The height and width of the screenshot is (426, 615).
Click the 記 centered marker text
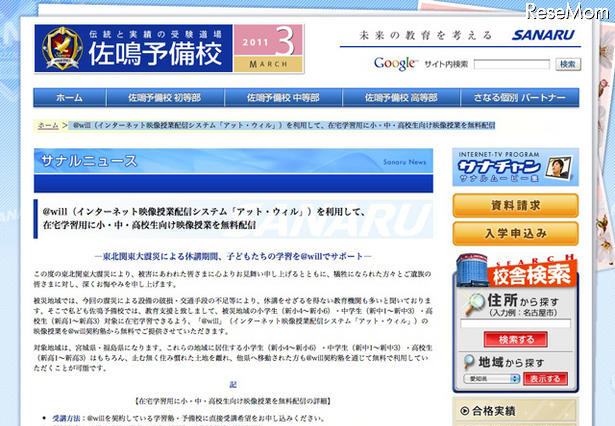coord(233,385)
